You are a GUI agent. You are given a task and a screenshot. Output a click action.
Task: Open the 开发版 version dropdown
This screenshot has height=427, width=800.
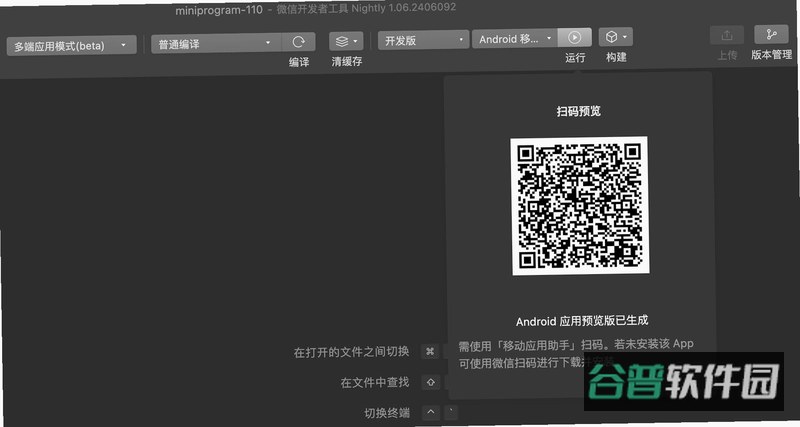click(423, 40)
